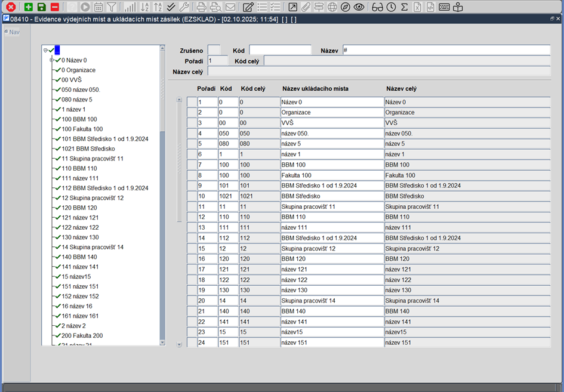The height and width of the screenshot is (392, 564).
Task: Expand the '0 Název 0' tree node
Action: point(51,60)
